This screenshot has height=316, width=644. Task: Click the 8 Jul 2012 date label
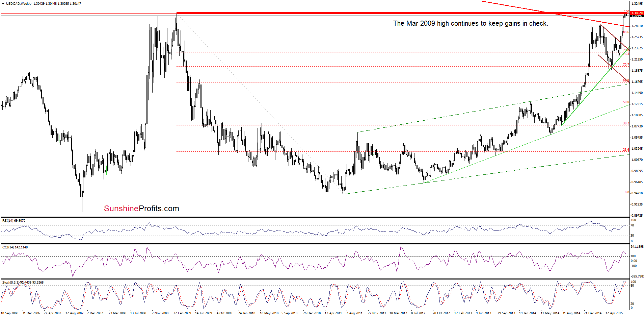[418, 313]
